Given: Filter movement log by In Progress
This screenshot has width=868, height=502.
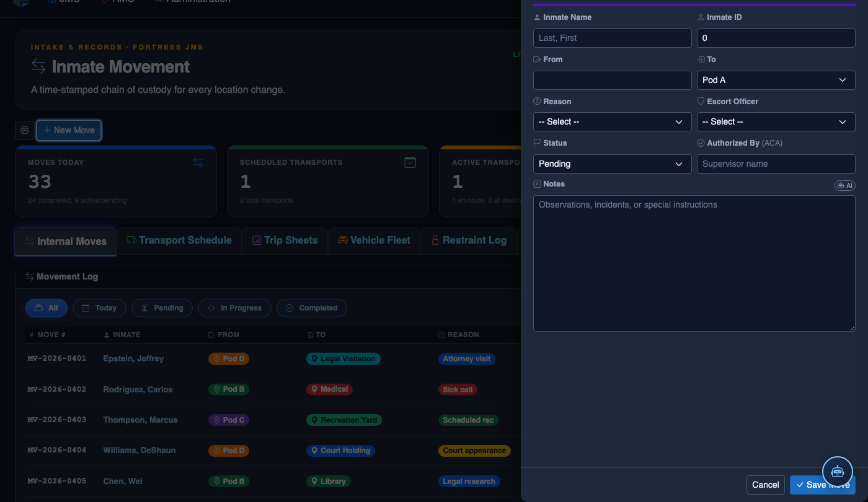Looking at the screenshot, I should click(234, 308).
